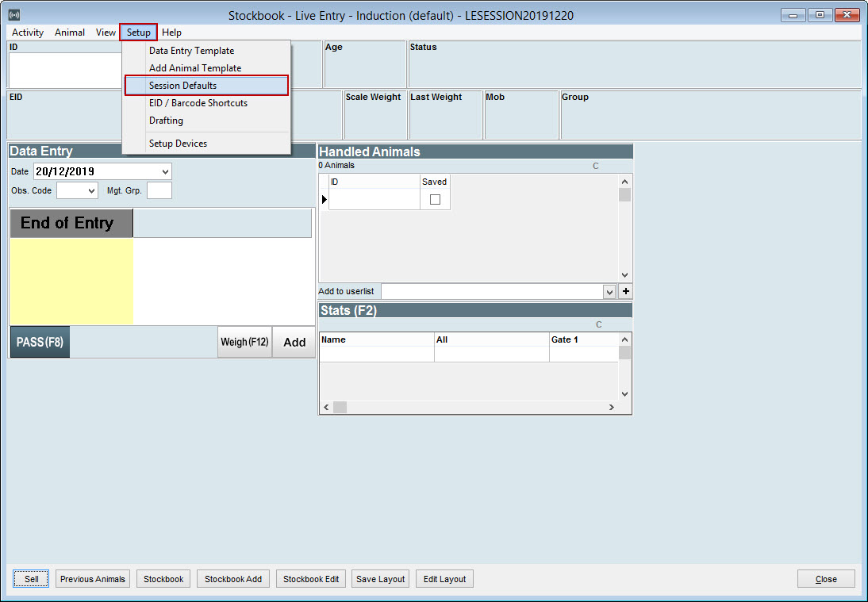Click the Stockbook Edit button
This screenshot has width=868, height=602.
(311, 579)
